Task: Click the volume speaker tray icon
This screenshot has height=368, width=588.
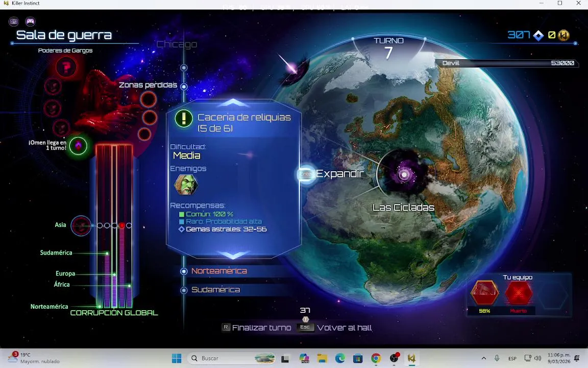Action: (x=538, y=358)
